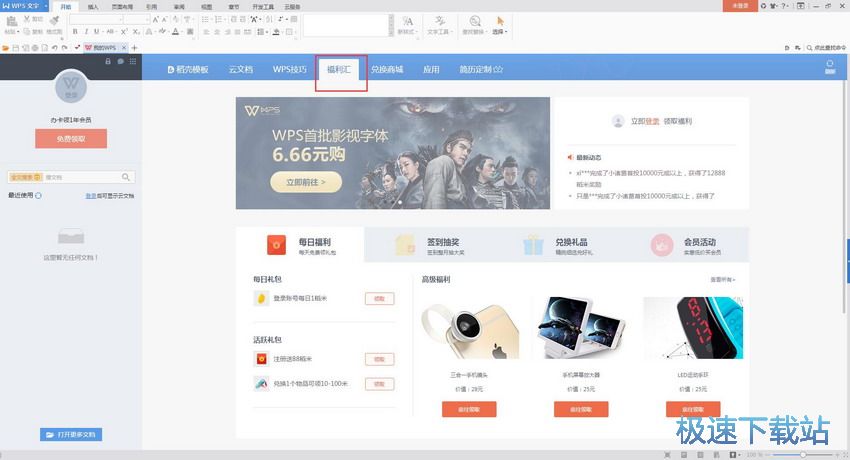Switch to the 开始 ribbon tab

[x=65, y=7]
